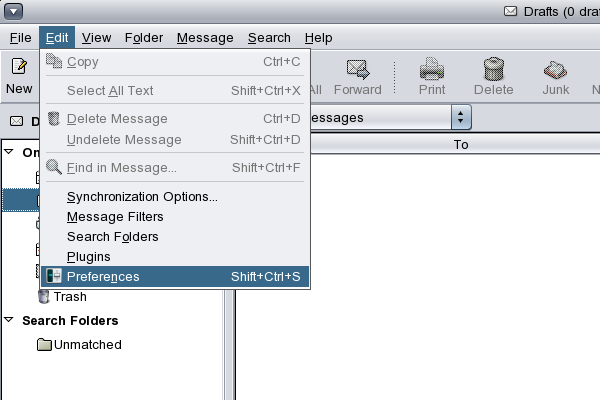
Task: Open Plugins from the Edit menu
Action: pyautogui.click(x=175, y=256)
